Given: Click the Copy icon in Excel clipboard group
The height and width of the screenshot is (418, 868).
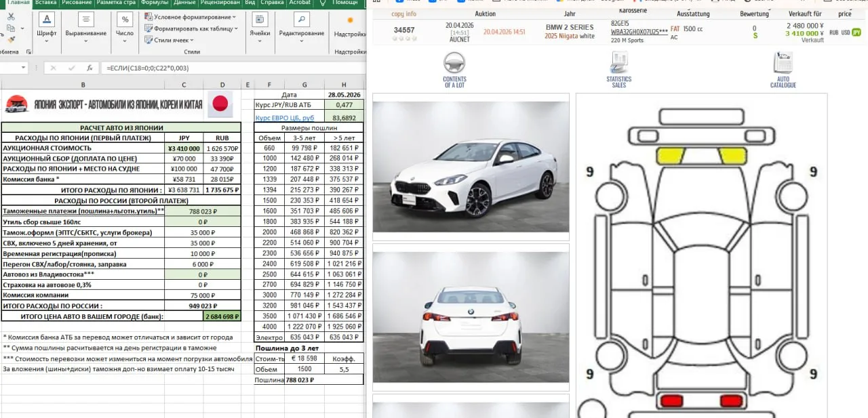Looking at the screenshot, I should [9, 29].
